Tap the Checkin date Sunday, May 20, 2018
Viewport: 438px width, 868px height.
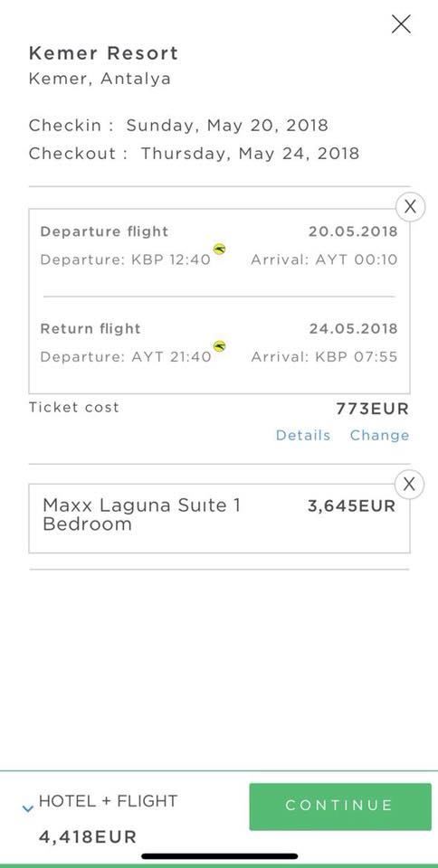tap(227, 125)
